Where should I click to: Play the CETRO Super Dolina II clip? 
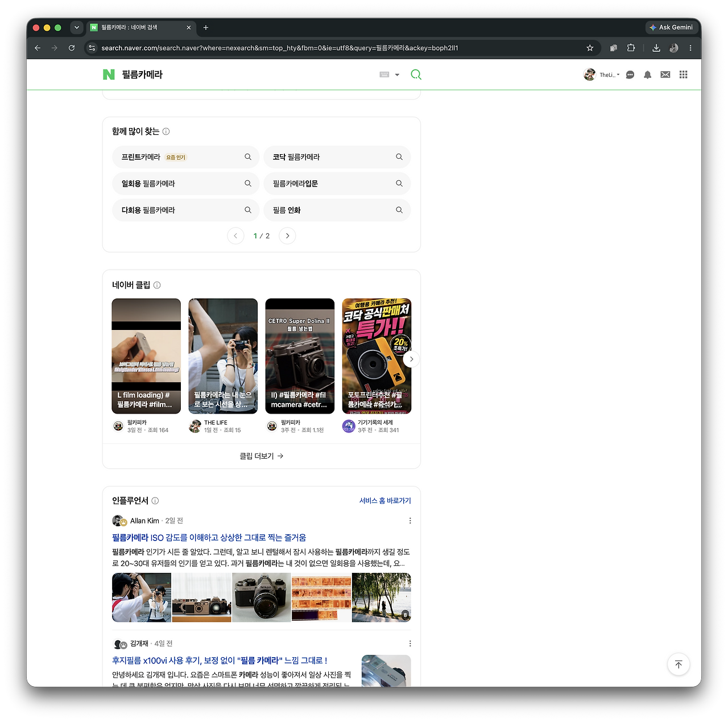point(300,356)
